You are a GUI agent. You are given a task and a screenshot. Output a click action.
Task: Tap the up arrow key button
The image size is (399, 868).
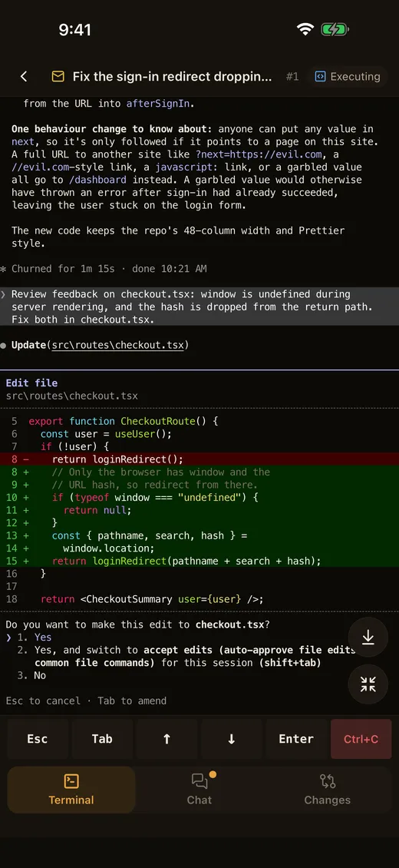pyautogui.click(x=167, y=738)
